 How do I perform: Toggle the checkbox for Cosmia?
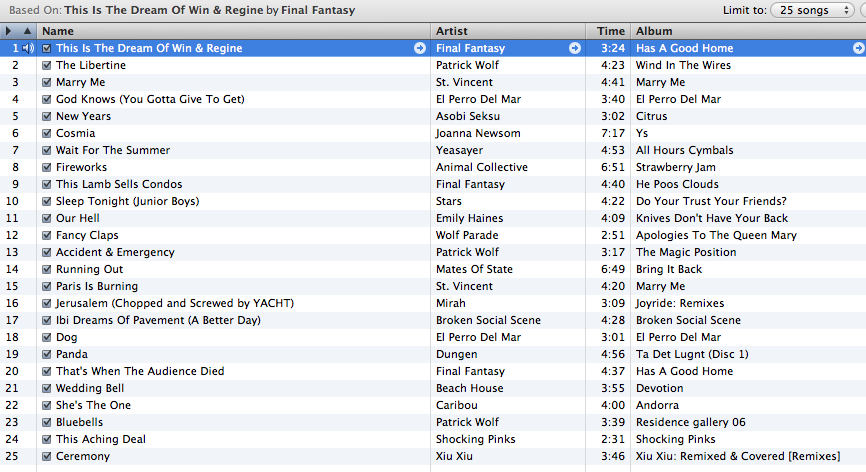[46, 134]
